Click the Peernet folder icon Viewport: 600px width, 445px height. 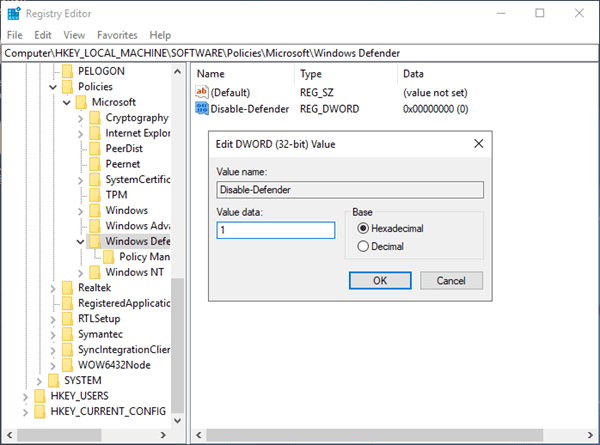tap(95, 164)
